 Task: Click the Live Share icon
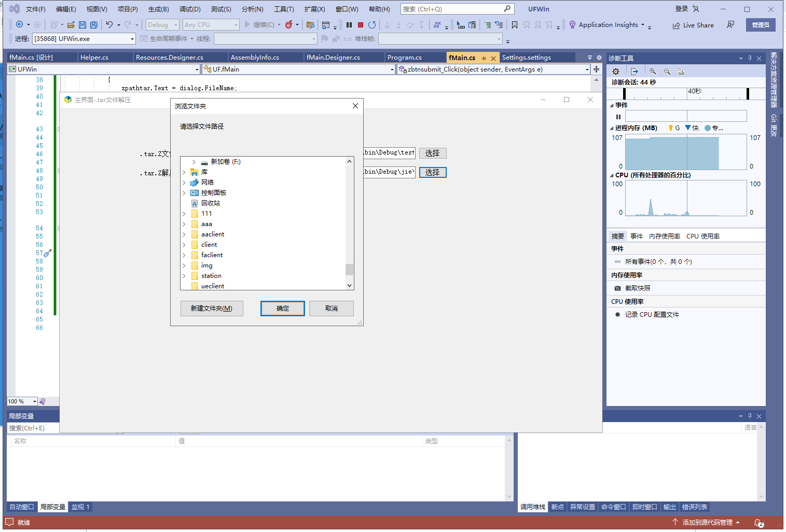677,25
